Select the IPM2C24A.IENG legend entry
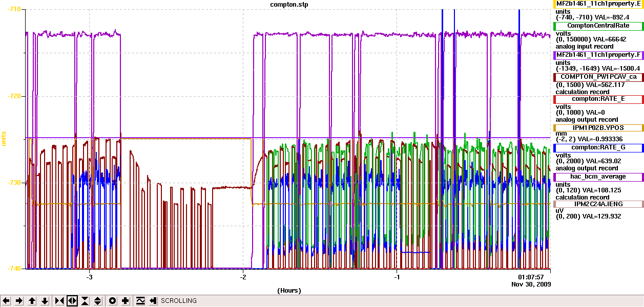This screenshot has height=307, width=644. [598, 204]
